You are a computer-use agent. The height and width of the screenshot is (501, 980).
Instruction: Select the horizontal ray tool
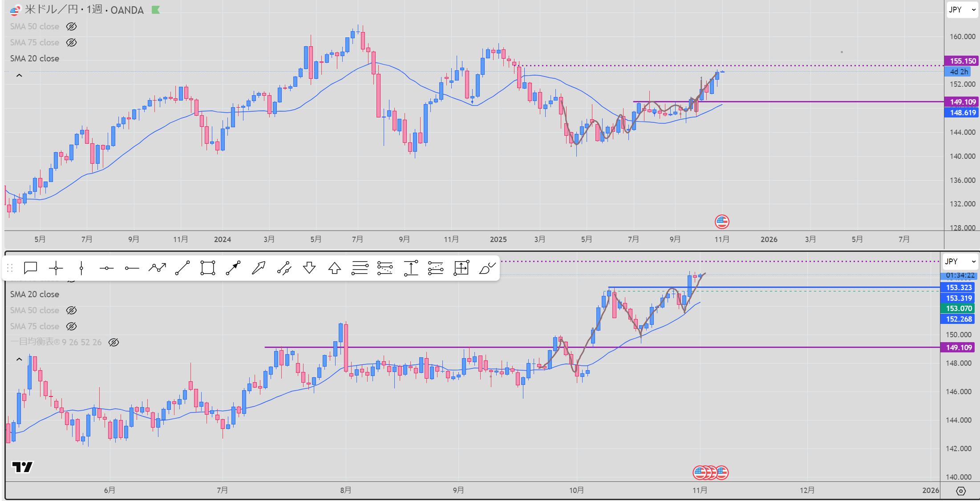[132, 268]
